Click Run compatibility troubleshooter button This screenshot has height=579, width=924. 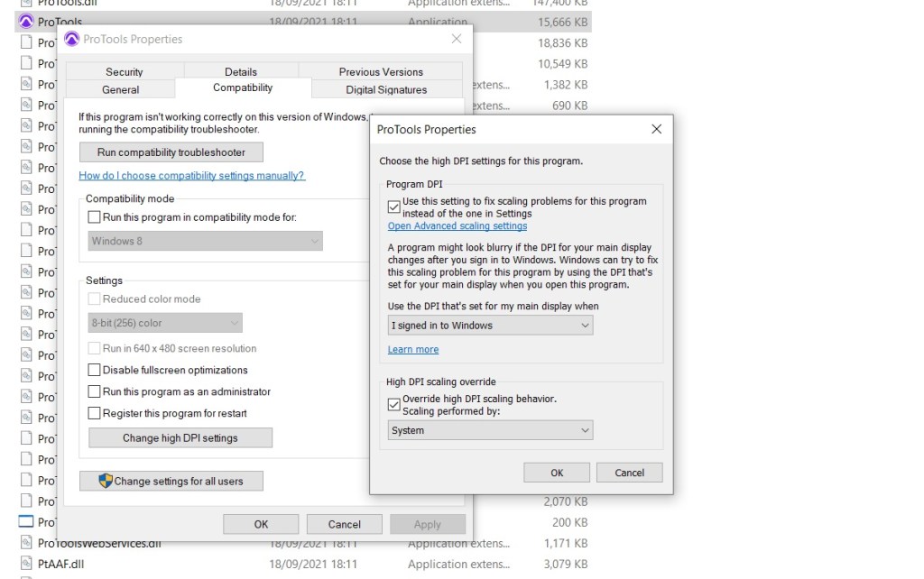click(173, 152)
